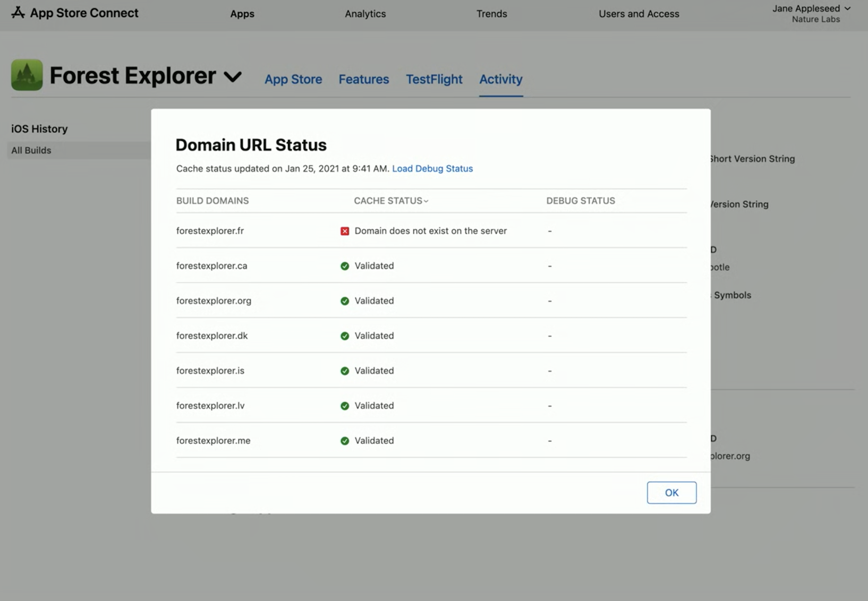Click the Validated status for forestexplorer.lv

click(x=374, y=406)
